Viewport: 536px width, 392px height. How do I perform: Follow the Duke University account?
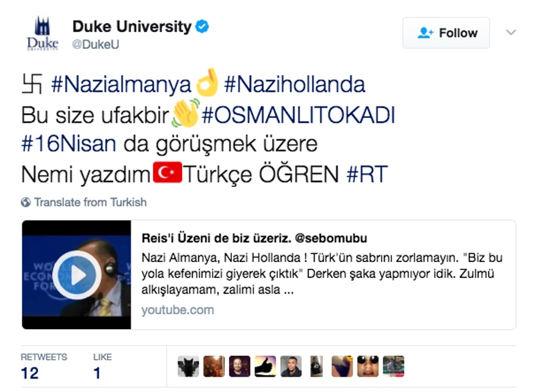[x=446, y=33]
